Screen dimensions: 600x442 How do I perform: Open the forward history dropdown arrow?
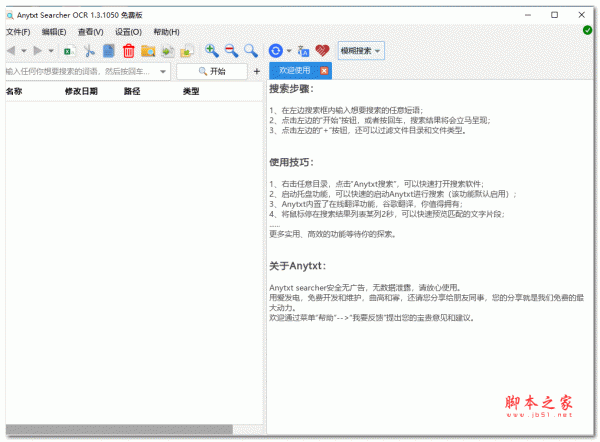[x=51, y=51]
